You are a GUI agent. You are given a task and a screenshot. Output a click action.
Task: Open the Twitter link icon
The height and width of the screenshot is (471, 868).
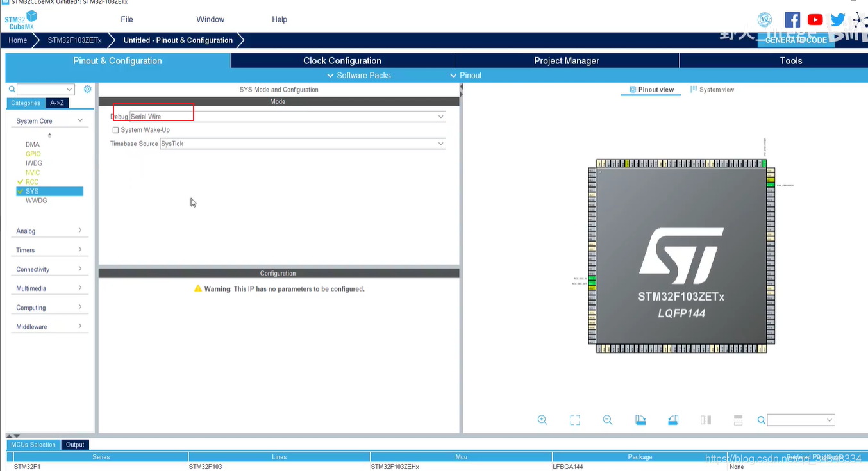click(x=838, y=19)
